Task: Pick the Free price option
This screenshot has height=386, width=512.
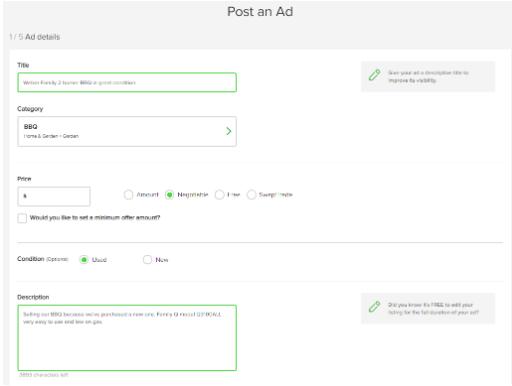Action: tap(219, 195)
